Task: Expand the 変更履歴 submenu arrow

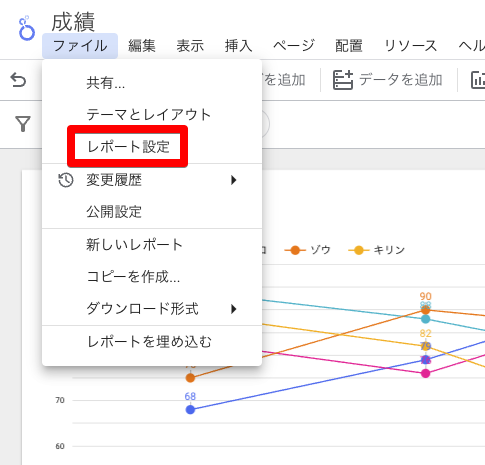Action: tap(234, 180)
